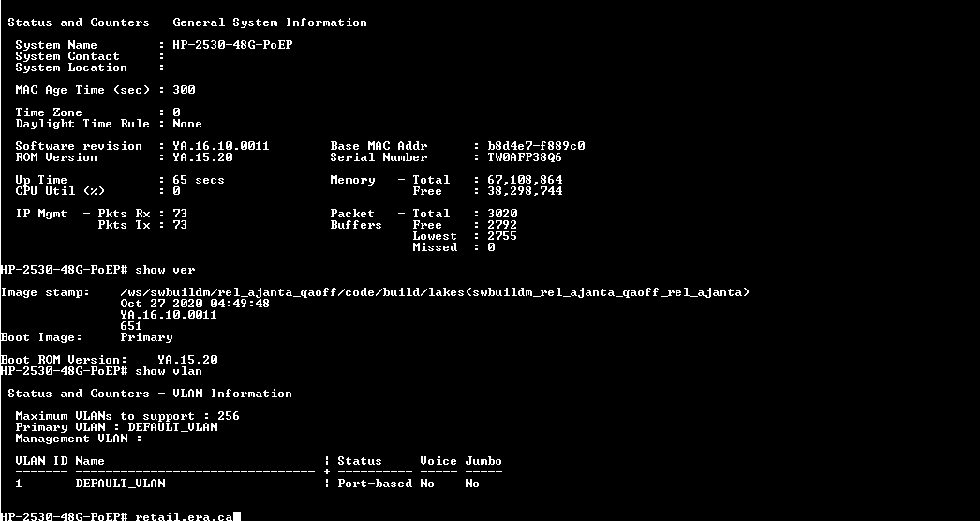Viewport: 980px width, 521px height.
Task: Select Software revision value YA.16.10.0011
Action: (x=220, y=146)
